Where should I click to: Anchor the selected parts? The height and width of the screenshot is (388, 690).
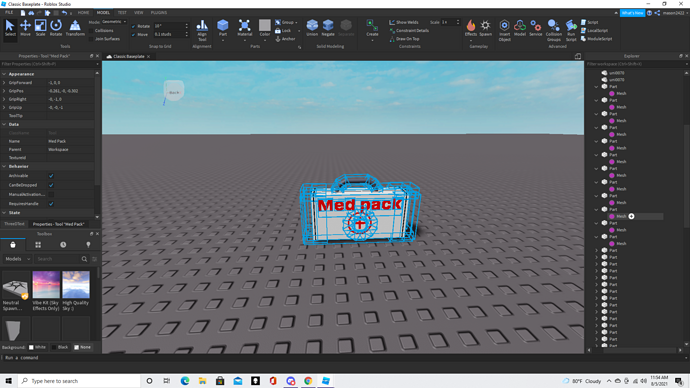tap(285, 39)
